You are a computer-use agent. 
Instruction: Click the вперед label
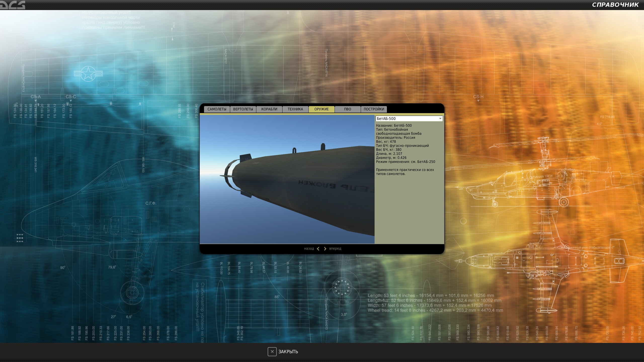335,249
